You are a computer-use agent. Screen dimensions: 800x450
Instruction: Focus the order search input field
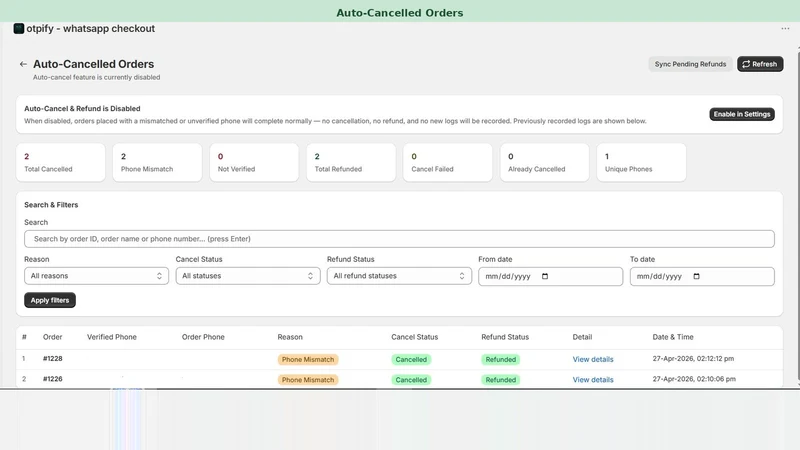click(399, 239)
